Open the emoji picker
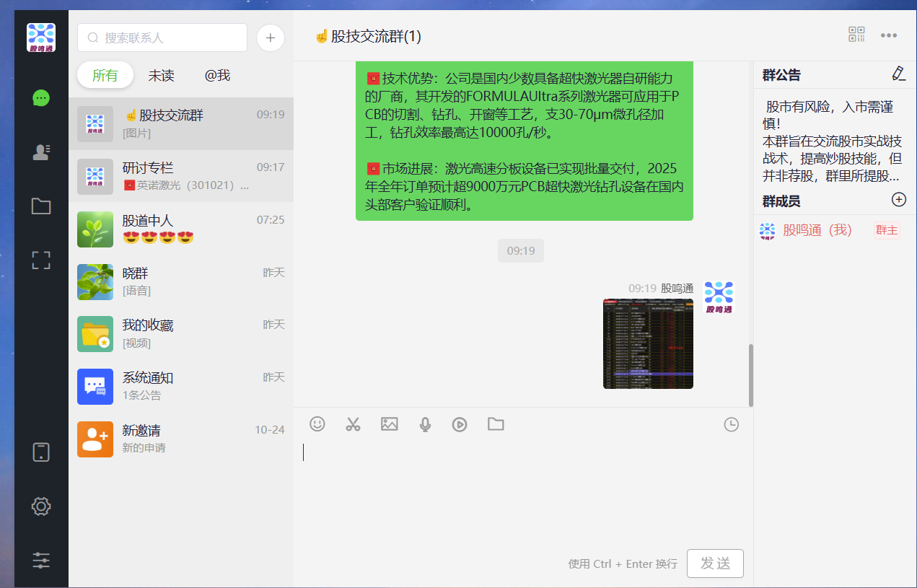 point(317,424)
